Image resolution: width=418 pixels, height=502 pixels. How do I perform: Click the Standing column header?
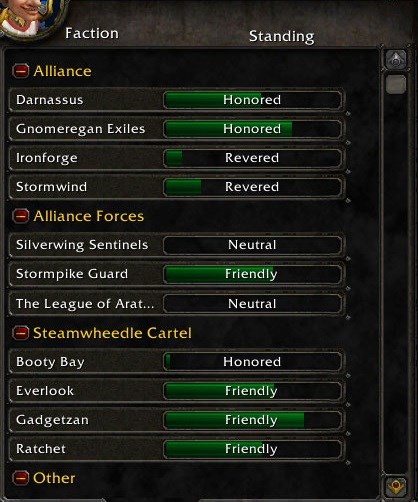tap(282, 36)
